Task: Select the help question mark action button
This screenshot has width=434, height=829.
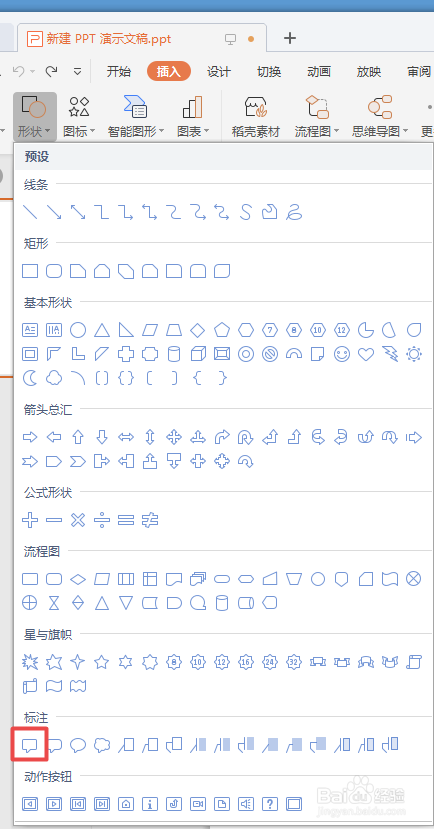Action: (x=270, y=804)
